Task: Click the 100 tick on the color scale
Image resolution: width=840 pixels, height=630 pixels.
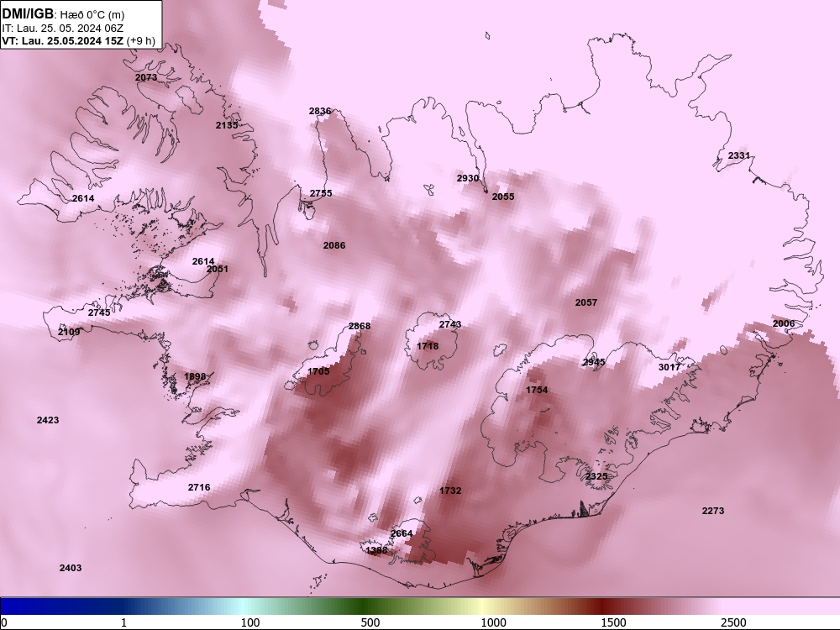Action: (250, 622)
